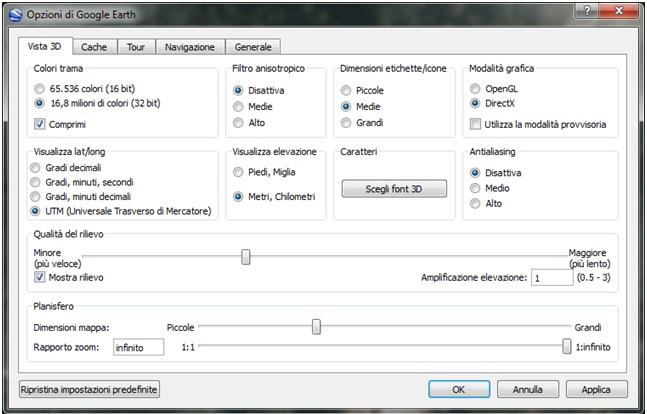Click the Amplificazione elevazione input field

click(552, 278)
